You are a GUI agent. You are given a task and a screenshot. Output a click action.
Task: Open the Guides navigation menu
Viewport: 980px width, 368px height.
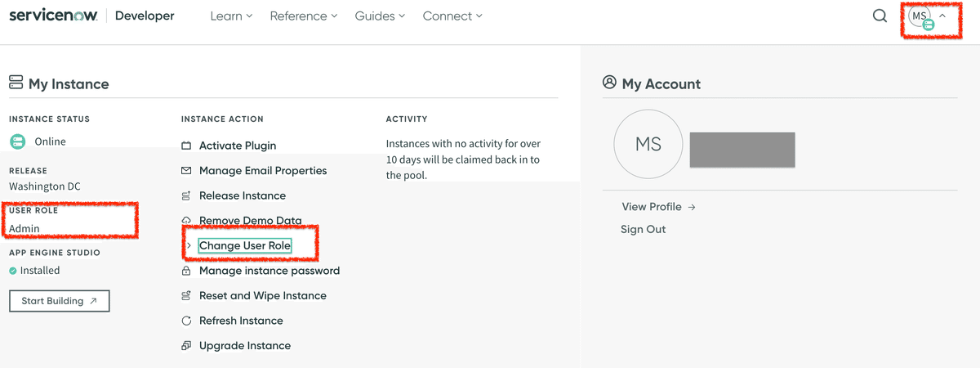tap(380, 16)
